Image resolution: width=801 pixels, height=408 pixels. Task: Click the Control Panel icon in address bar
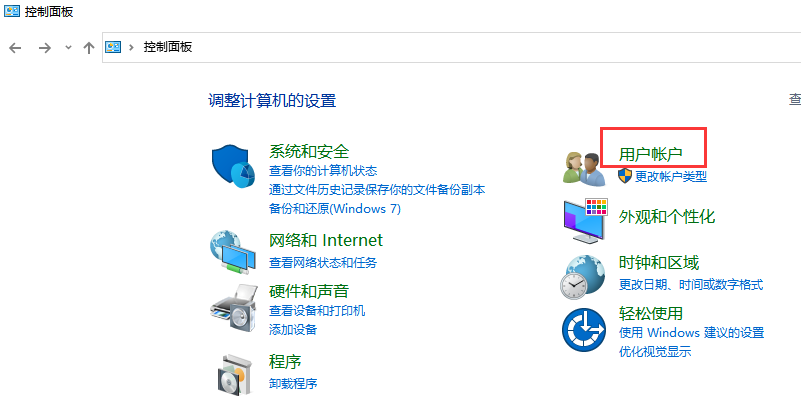tap(113, 47)
